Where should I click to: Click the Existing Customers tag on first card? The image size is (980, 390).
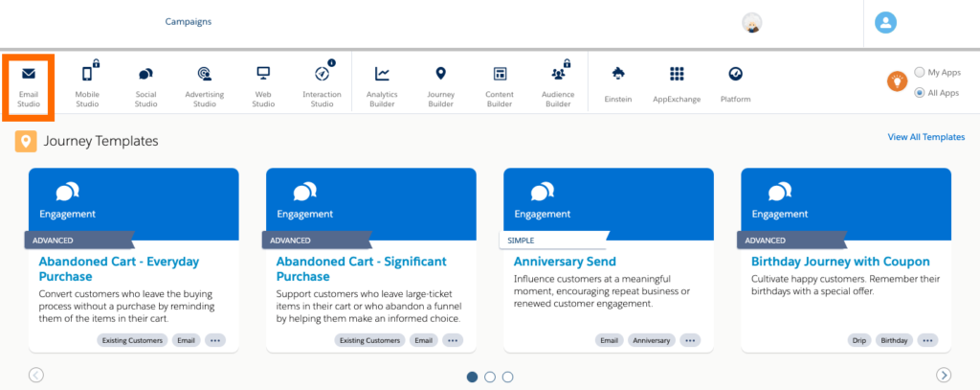132,340
